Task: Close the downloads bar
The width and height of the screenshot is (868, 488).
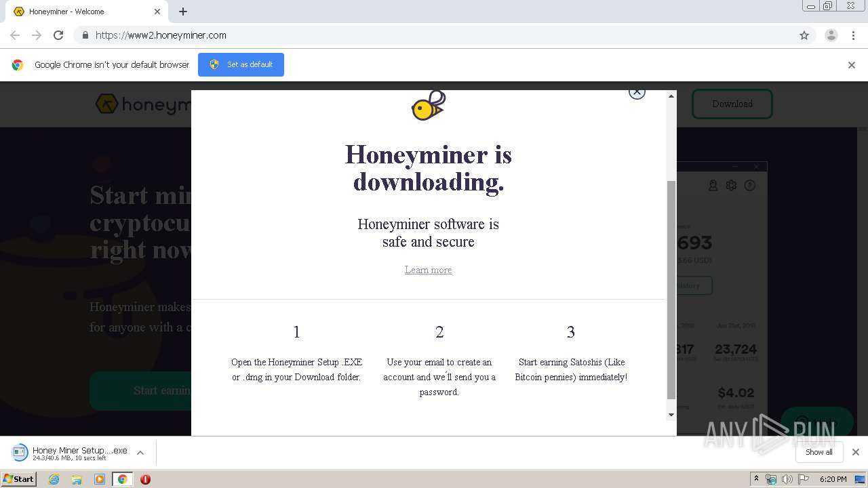Action: pyautogui.click(x=856, y=452)
